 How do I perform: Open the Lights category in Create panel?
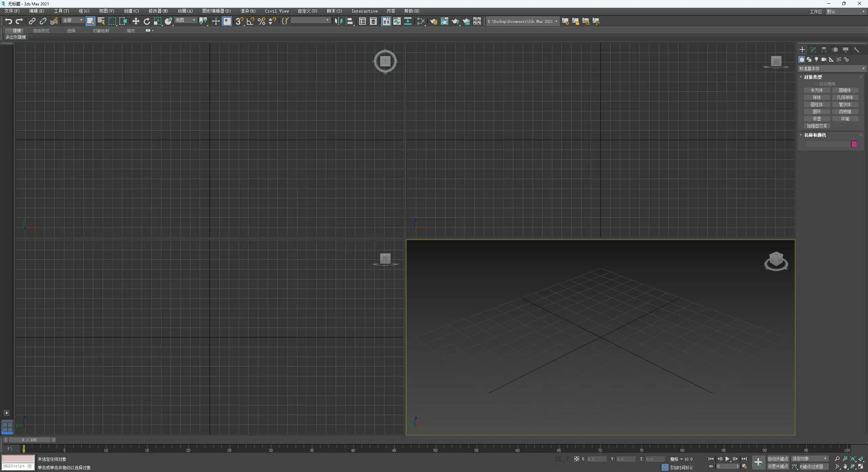click(x=816, y=59)
